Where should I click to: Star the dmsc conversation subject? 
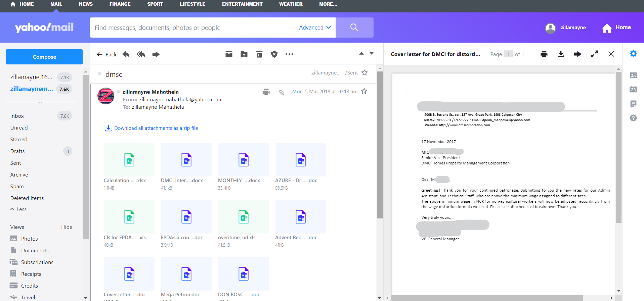pyautogui.click(x=364, y=73)
